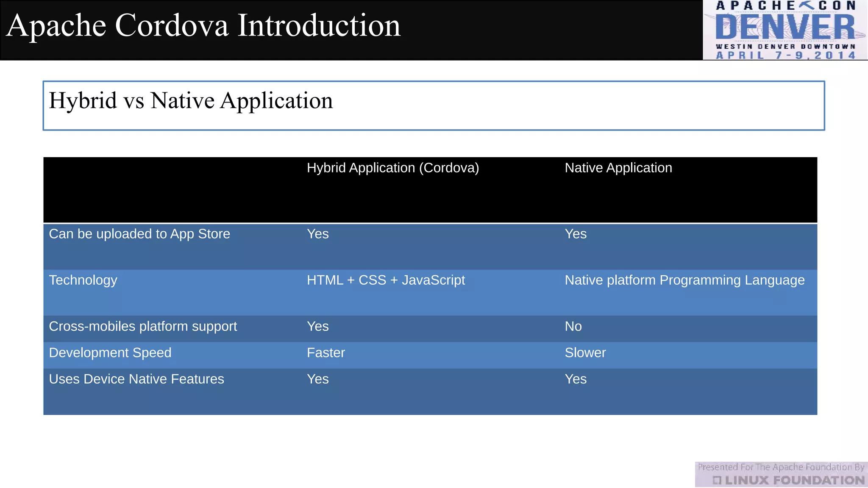Click the 'Native Application' column header

(x=618, y=168)
